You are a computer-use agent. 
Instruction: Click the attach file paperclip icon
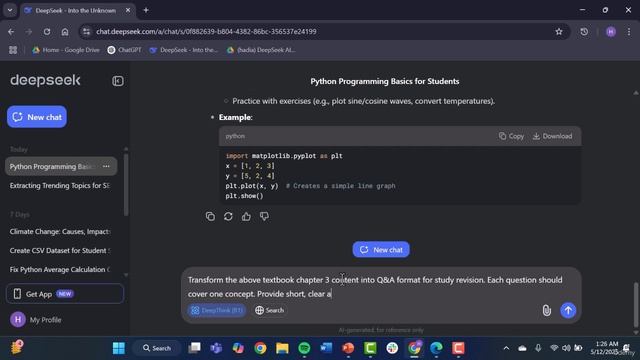click(547, 311)
